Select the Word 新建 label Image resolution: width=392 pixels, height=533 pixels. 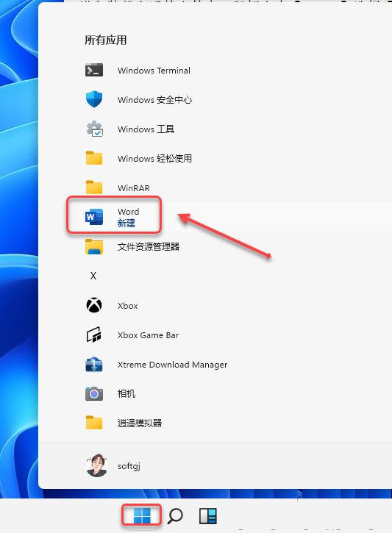click(x=126, y=223)
